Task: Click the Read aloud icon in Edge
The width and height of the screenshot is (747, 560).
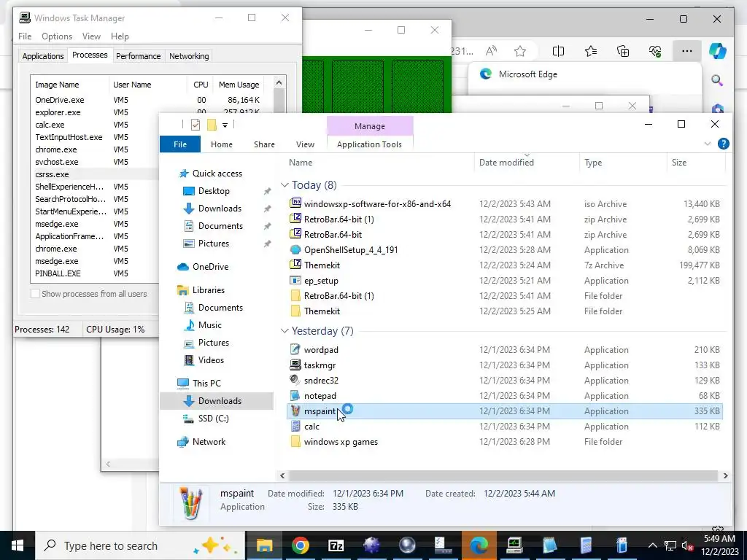Action: [491, 51]
